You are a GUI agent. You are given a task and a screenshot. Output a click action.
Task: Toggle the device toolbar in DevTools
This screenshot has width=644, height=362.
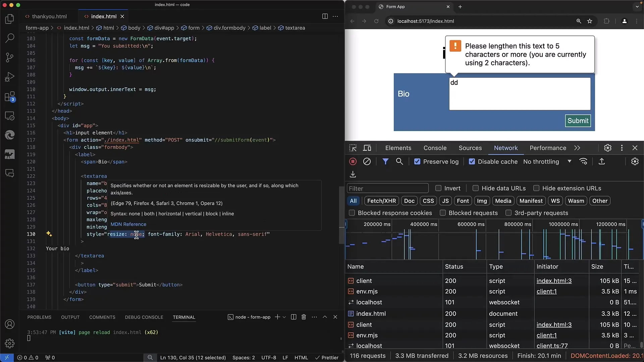coord(367,148)
